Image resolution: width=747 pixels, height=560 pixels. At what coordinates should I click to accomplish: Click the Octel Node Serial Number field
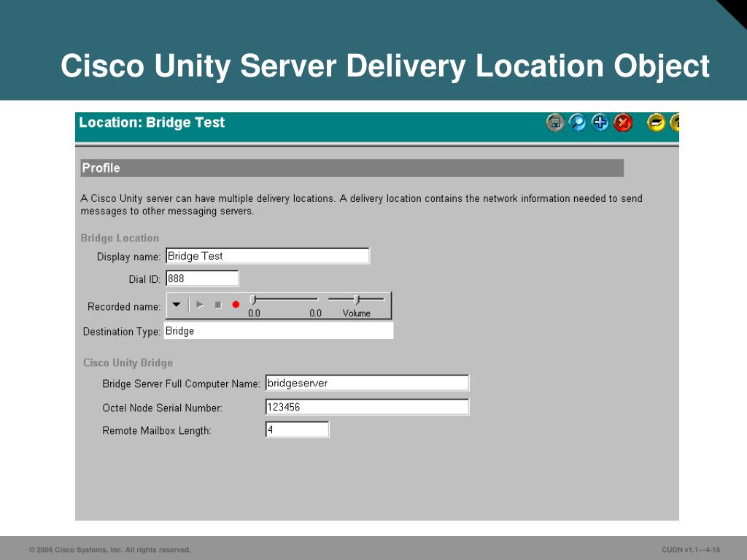(x=367, y=407)
